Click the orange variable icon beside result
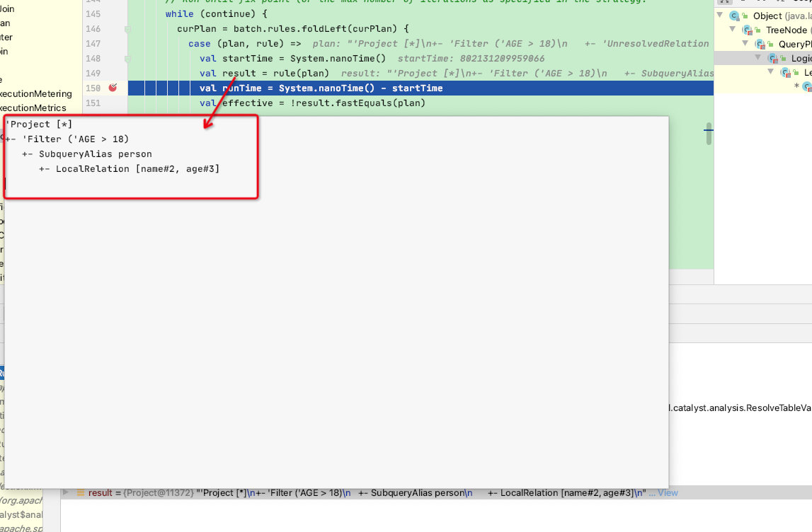 (x=80, y=492)
